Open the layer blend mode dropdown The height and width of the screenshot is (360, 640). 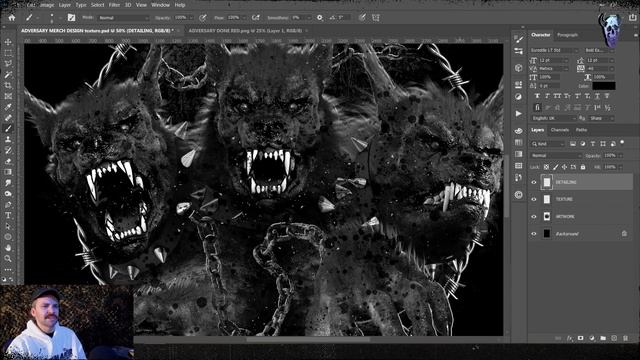[x=556, y=156]
